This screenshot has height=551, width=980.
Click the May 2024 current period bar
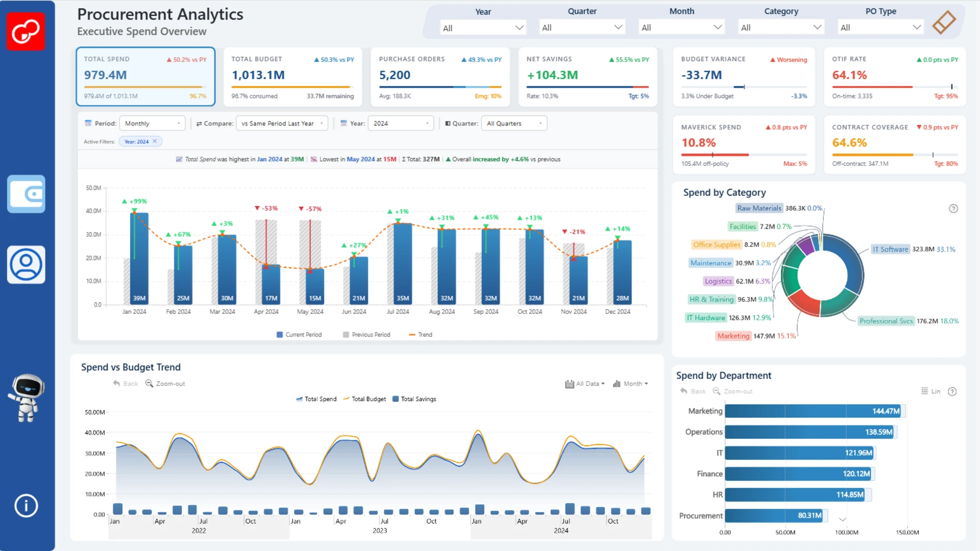pyautogui.click(x=315, y=287)
